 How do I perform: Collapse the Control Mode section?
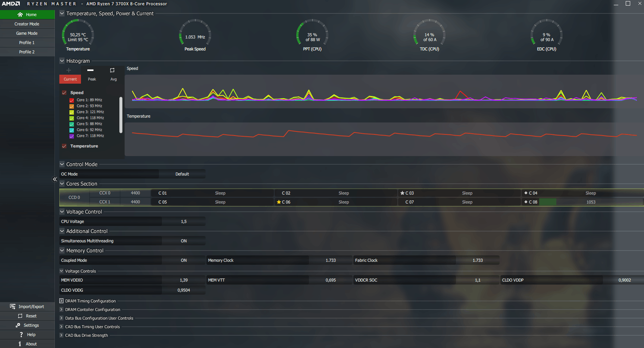click(62, 164)
